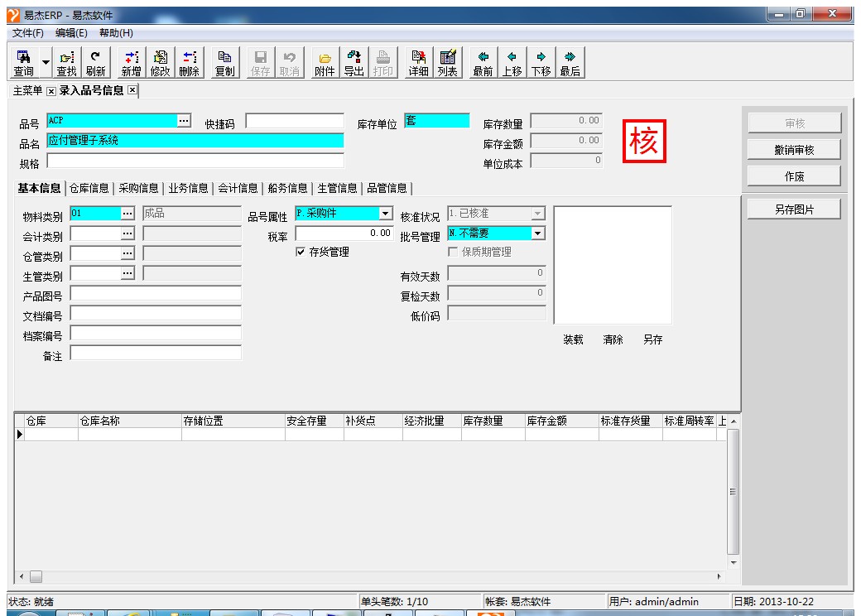Expand the 批号管理 dropdown
861x616 pixels.
[x=537, y=233]
